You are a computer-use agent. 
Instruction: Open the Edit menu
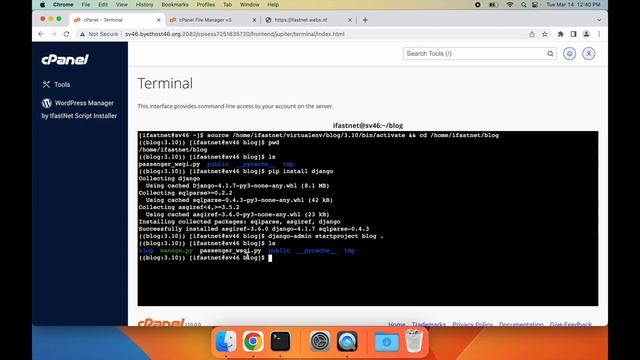point(103,4)
